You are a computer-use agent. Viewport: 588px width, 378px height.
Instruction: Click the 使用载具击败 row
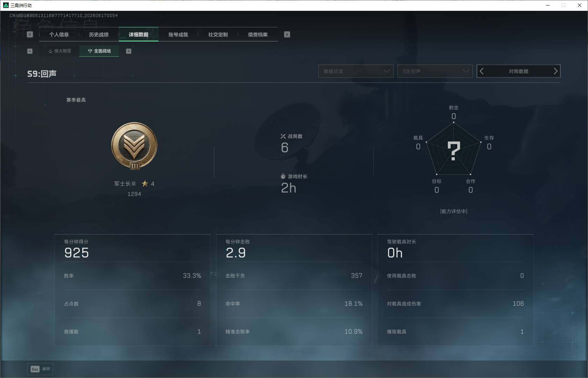coord(456,276)
